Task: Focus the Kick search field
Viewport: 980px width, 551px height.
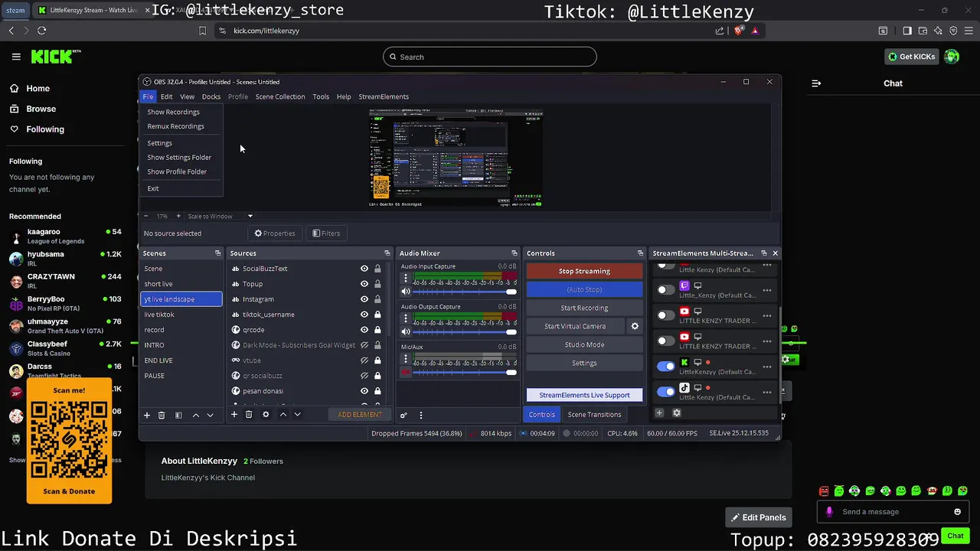Action: pyautogui.click(x=490, y=57)
